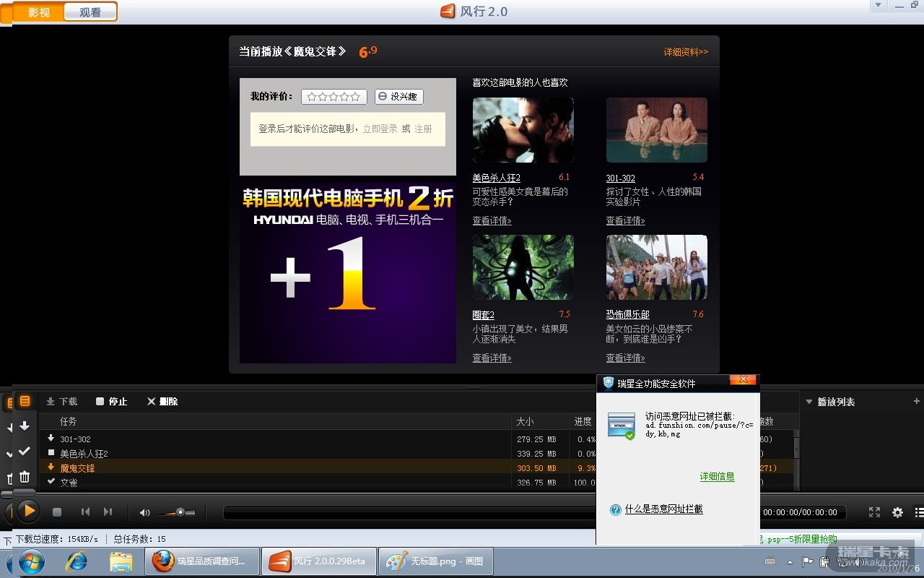Click the 停止 stop toolbar button

tap(112, 401)
